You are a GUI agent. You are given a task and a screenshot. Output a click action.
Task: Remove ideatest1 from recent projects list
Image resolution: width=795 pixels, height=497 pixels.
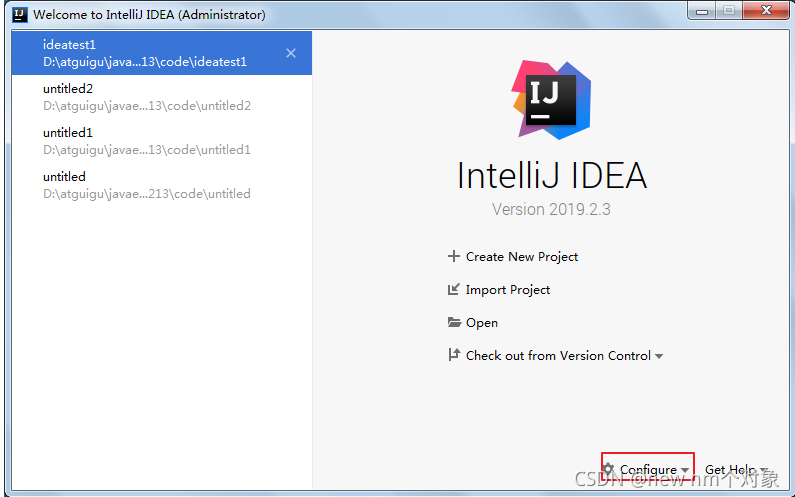(291, 53)
